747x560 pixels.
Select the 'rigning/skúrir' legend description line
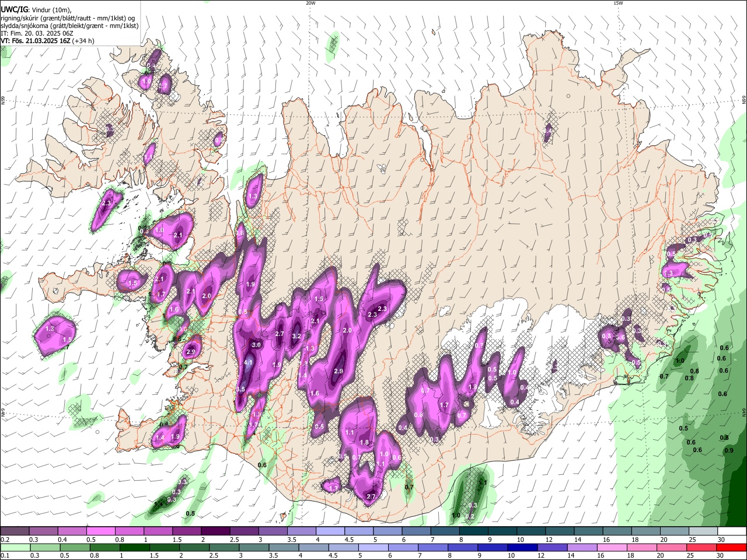(68, 17)
